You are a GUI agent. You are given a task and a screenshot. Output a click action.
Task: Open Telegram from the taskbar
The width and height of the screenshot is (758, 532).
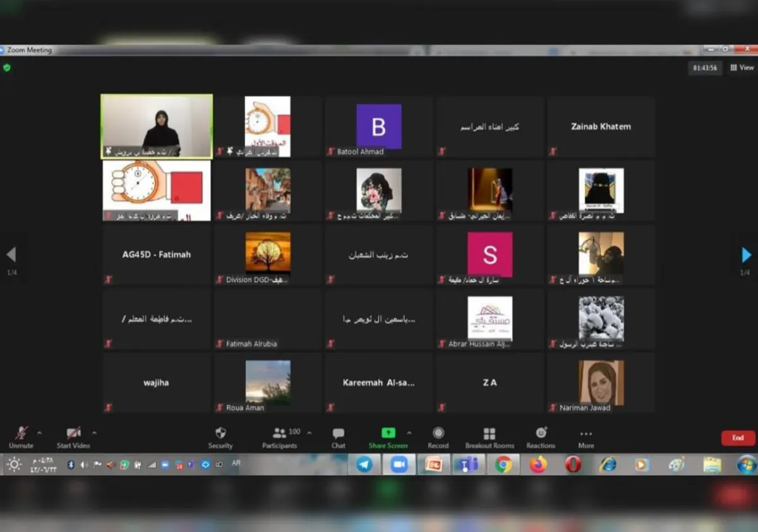[x=364, y=464]
